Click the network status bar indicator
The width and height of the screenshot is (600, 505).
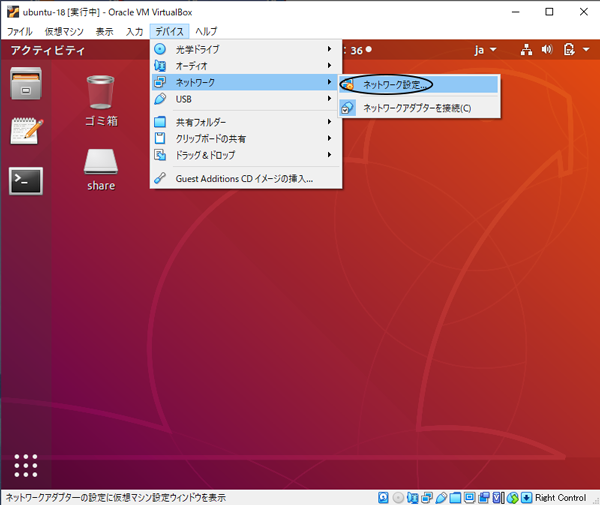[427, 497]
